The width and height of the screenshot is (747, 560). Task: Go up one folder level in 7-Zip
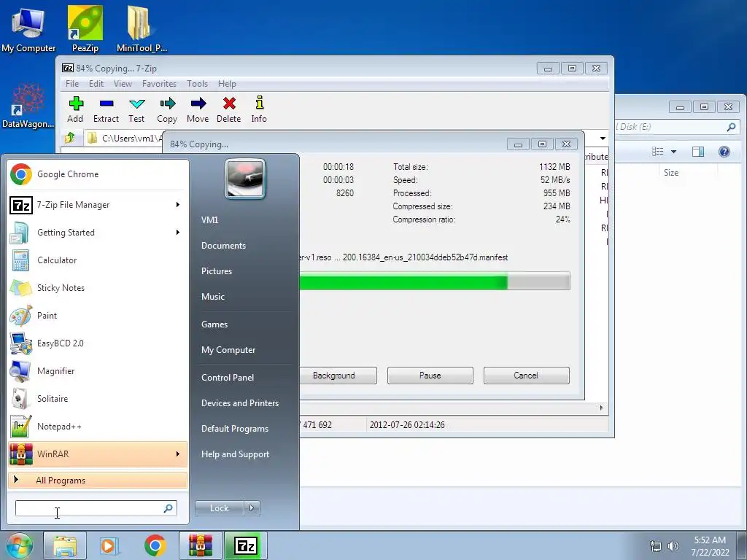69,138
